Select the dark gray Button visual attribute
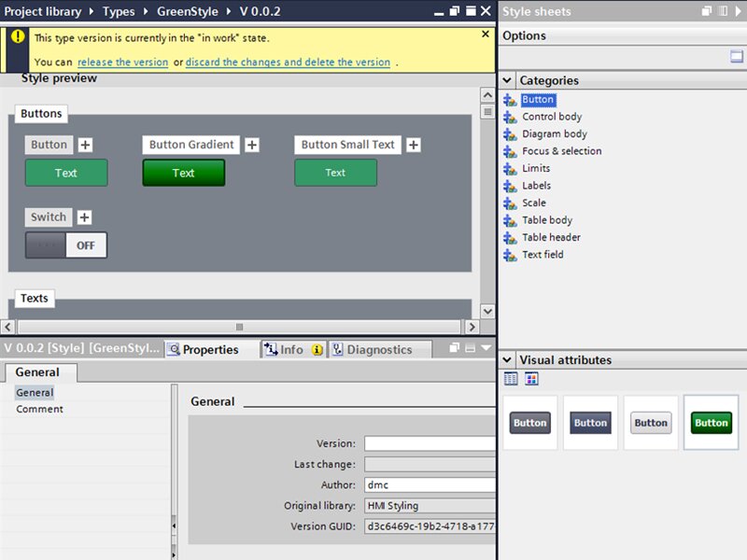Screen dimensions: 747x560 click(529, 423)
